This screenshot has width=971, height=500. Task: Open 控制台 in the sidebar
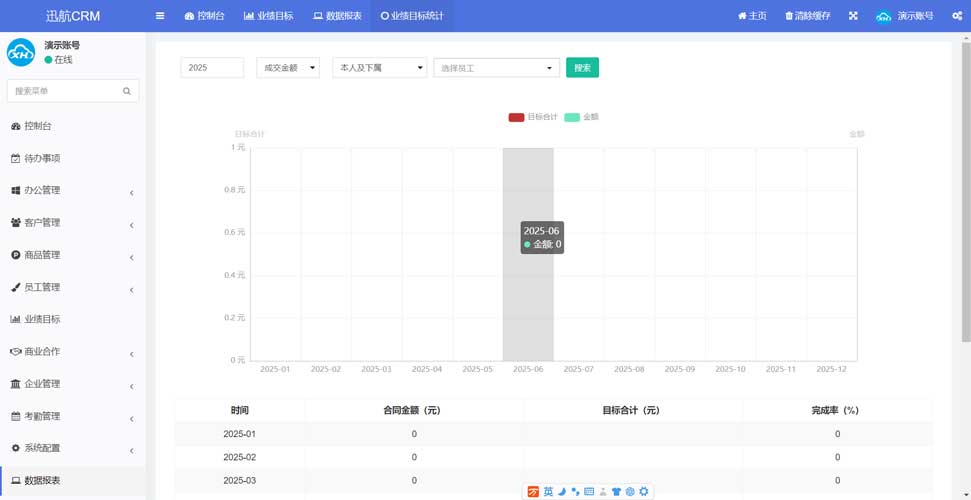tap(38, 126)
